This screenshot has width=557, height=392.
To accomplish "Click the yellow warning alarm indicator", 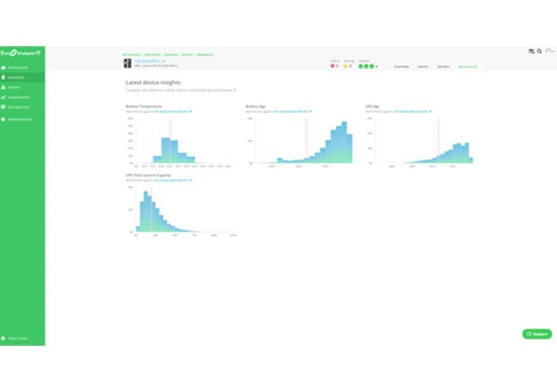I will point(348,66).
